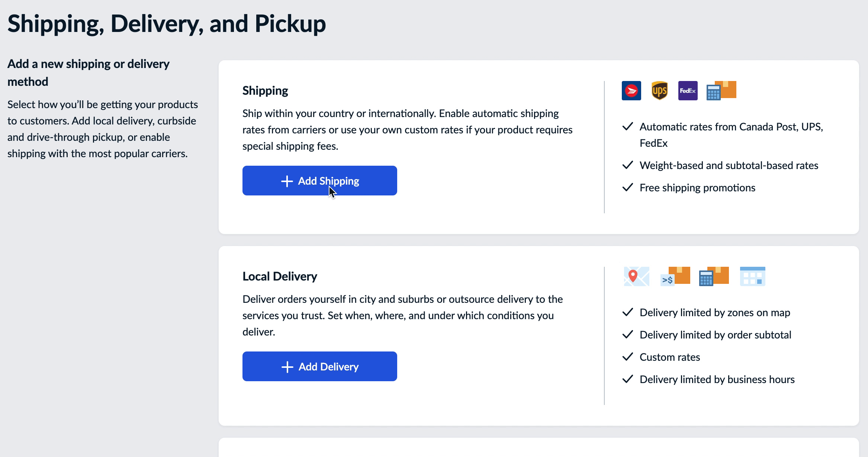Click the Canada Post carrier logo
868x457 pixels.
[x=631, y=91]
